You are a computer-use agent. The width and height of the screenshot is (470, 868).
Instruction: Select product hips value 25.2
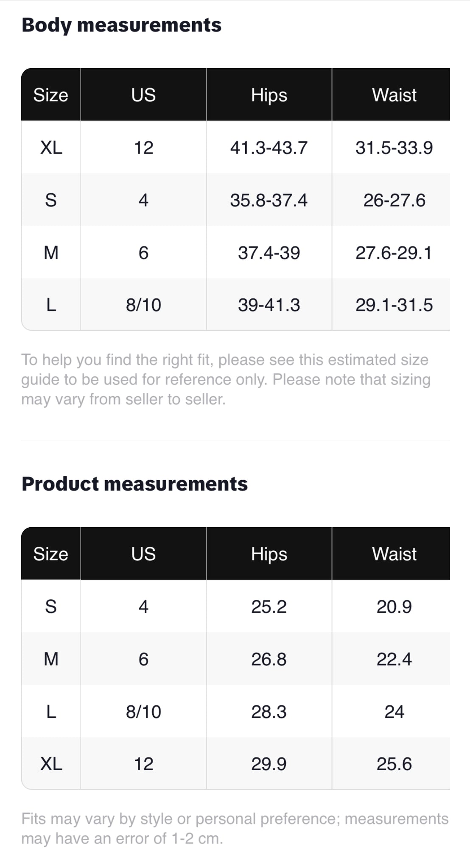(x=269, y=606)
